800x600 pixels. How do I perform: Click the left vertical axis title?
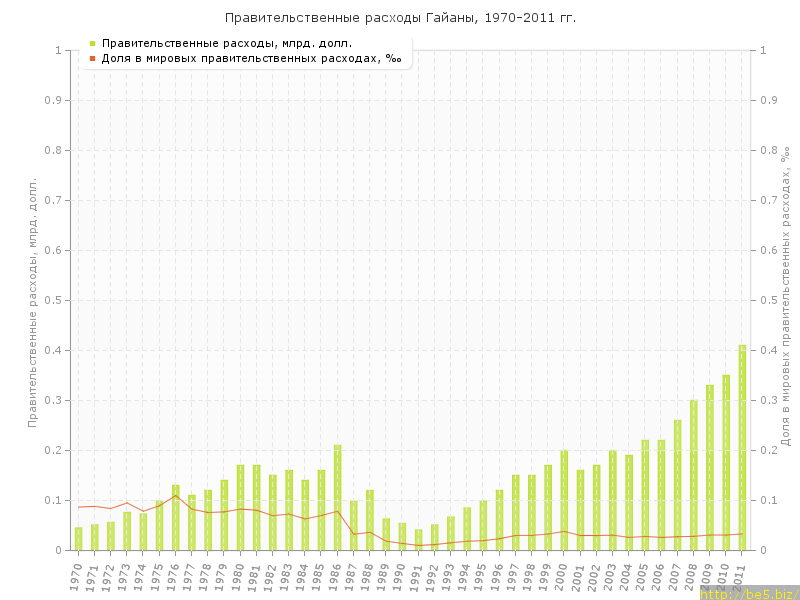32,302
